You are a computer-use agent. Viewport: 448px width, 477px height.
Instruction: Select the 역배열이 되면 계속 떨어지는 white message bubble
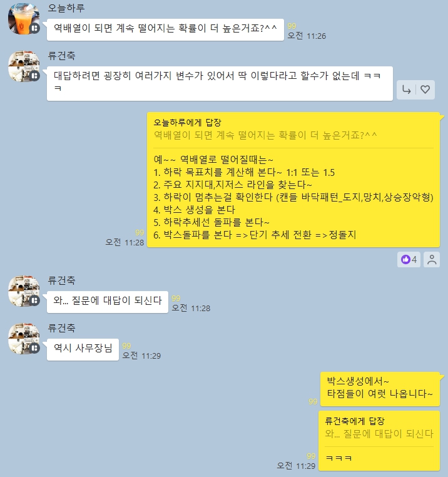[165, 29]
